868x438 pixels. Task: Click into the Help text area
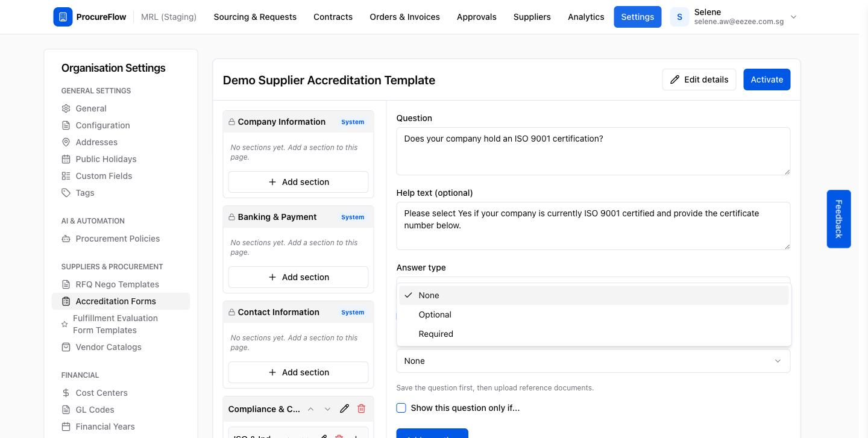[593, 226]
